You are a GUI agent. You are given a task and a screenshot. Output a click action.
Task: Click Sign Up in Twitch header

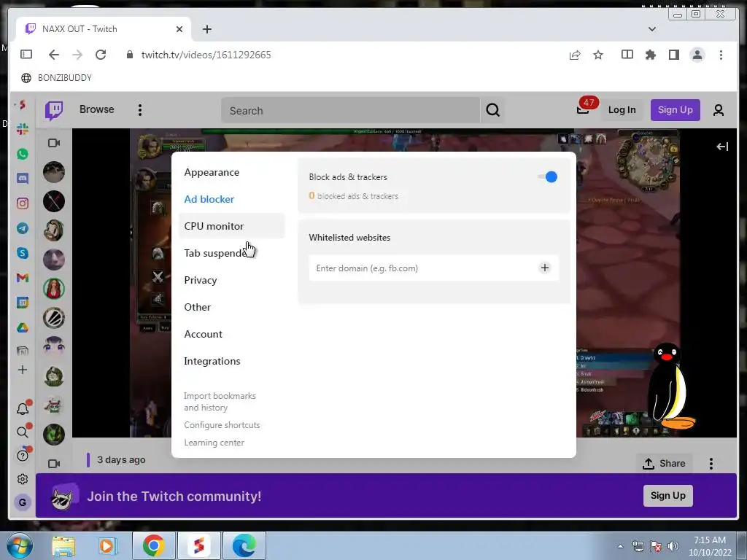(x=675, y=110)
